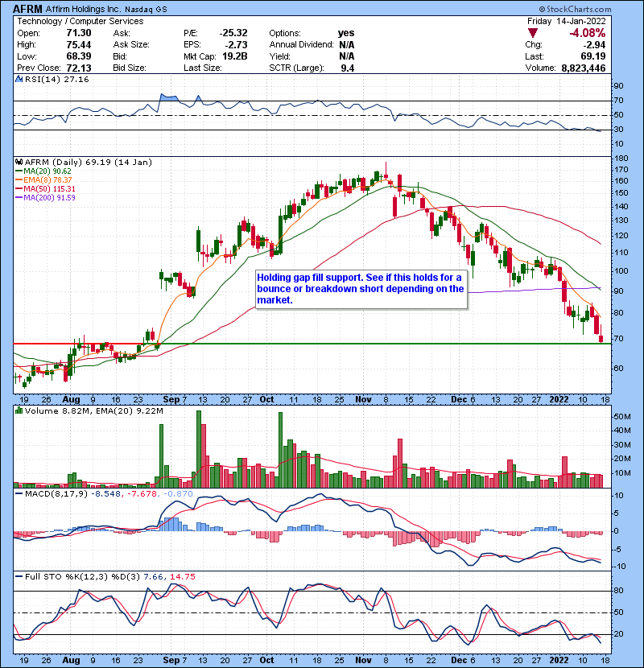644x668 pixels.
Task: Click the 180 price axis label
Action: click(621, 158)
